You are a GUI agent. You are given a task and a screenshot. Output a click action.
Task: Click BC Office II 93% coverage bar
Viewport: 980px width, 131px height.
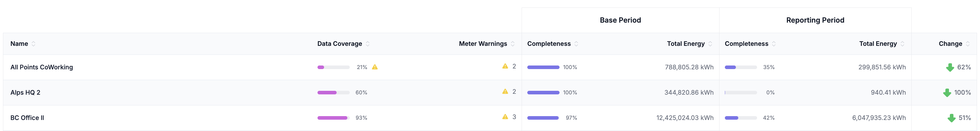click(x=333, y=118)
